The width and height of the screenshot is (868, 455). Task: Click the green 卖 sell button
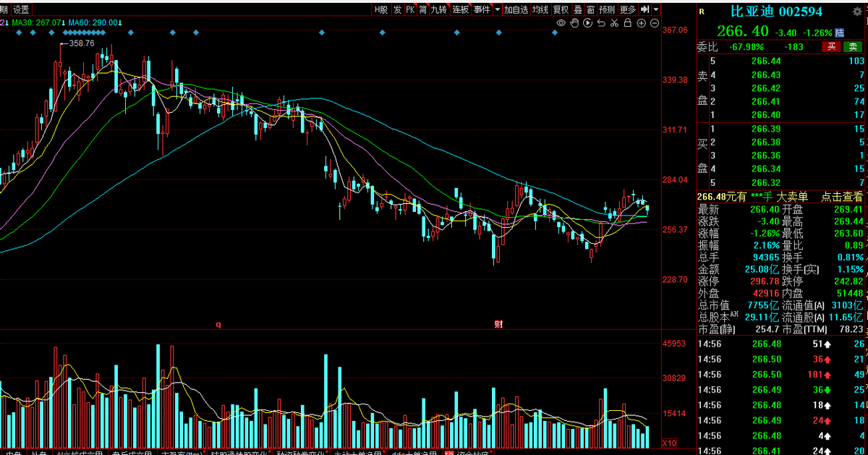click(x=852, y=47)
